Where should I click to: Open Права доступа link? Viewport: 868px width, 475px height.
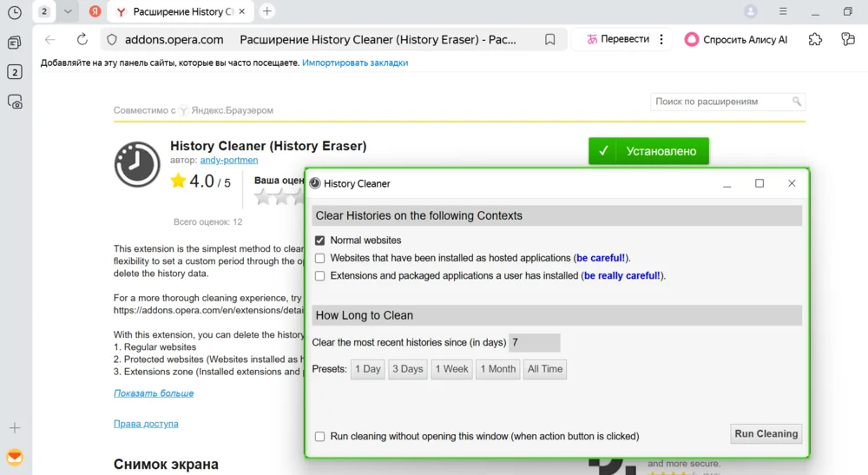tap(146, 424)
